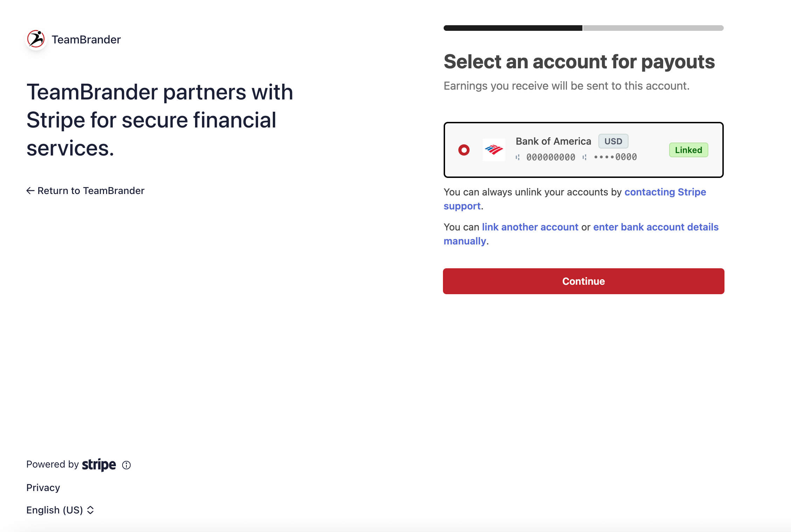791x532 pixels.
Task: Open the Privacy link
Action: [43, 488]
